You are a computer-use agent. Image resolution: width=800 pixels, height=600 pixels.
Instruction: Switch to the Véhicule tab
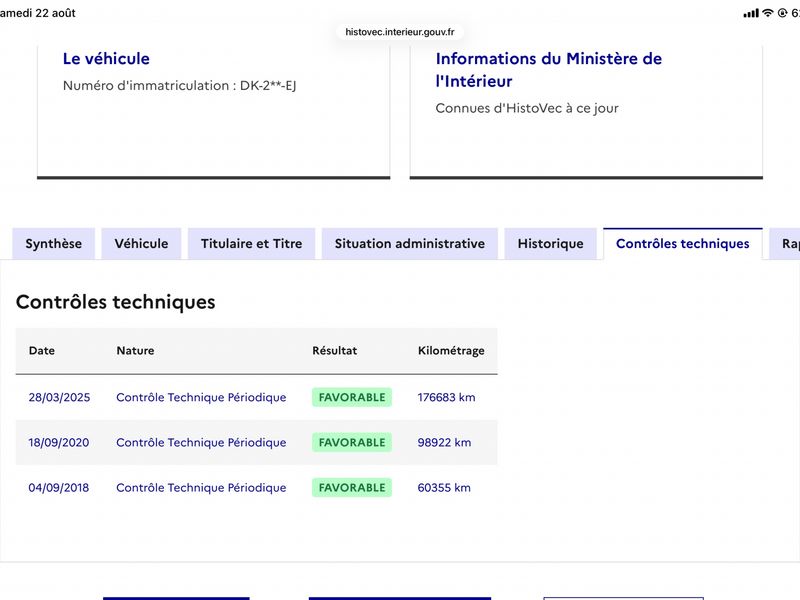tap(141, 244)
